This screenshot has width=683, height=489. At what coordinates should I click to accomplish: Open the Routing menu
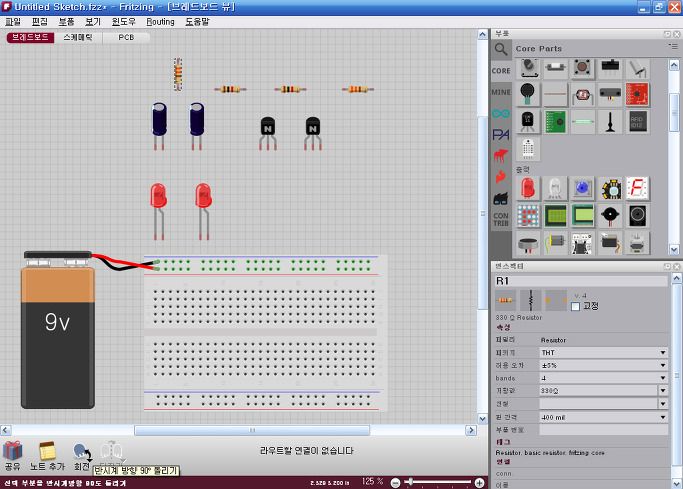pos(160,21)
